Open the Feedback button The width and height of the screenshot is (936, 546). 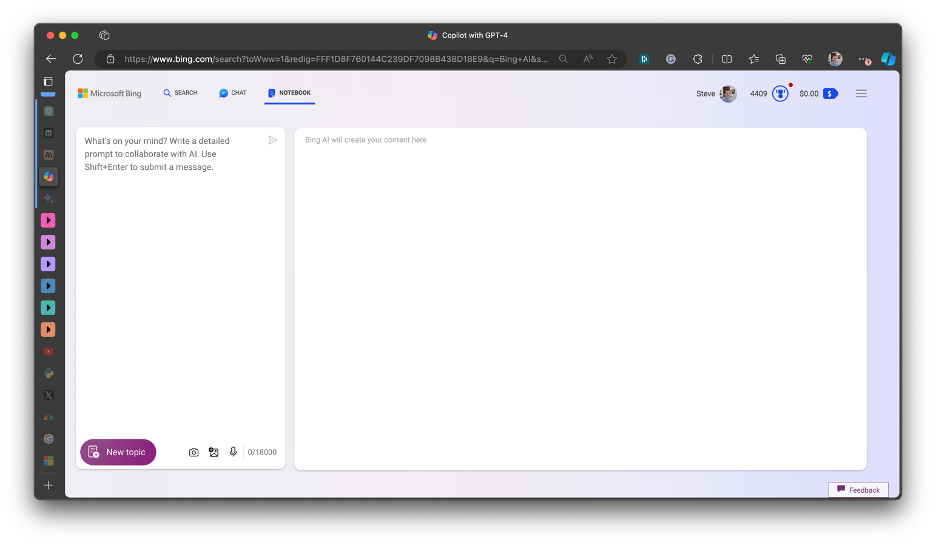(x=858, y=490)
